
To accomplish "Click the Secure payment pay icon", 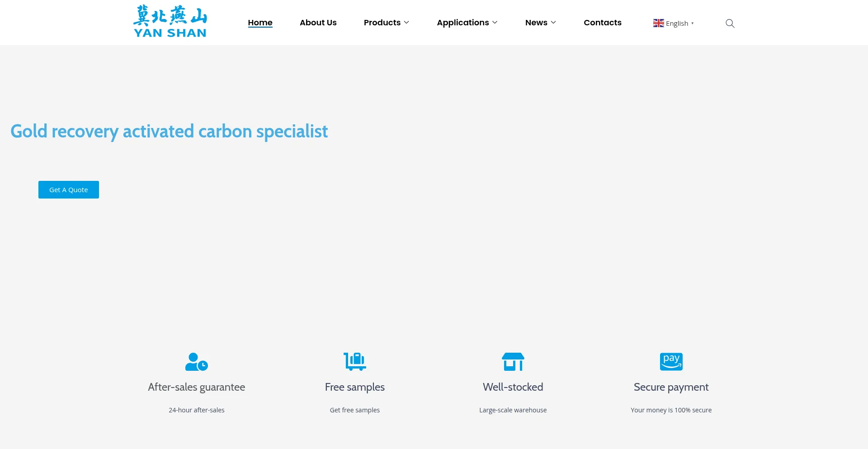I will coord(671,362).
